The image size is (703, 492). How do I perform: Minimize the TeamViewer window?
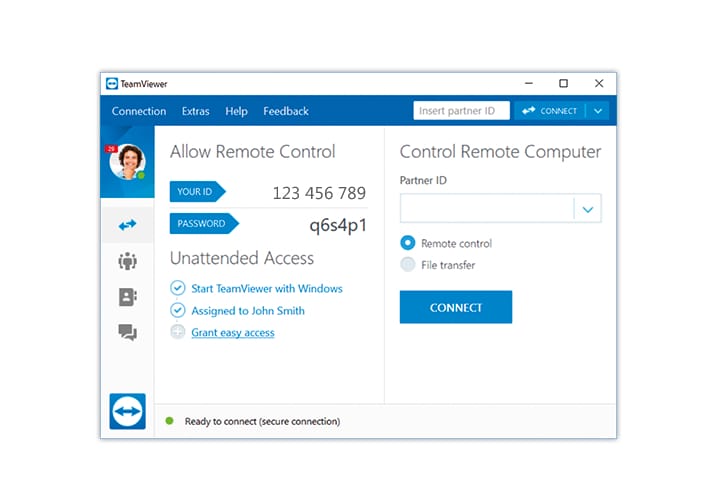tap(529, 83)
